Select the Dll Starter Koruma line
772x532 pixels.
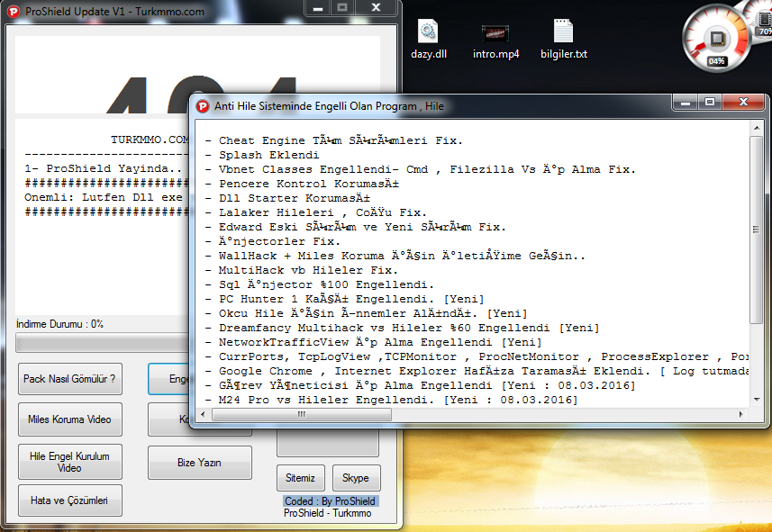pos(287,198)
